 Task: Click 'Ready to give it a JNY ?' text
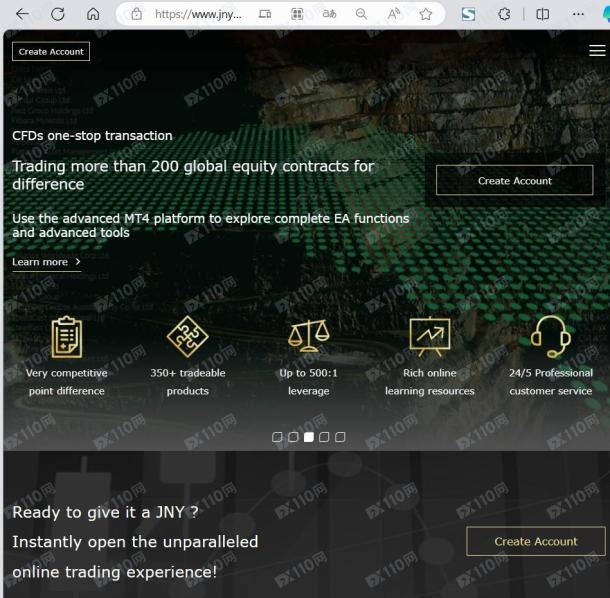[105, 512]
